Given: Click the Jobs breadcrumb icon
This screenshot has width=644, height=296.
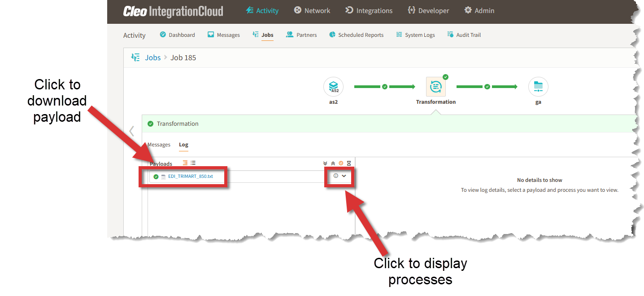Looking at the screenshot, I should click(x=135, y=57).
